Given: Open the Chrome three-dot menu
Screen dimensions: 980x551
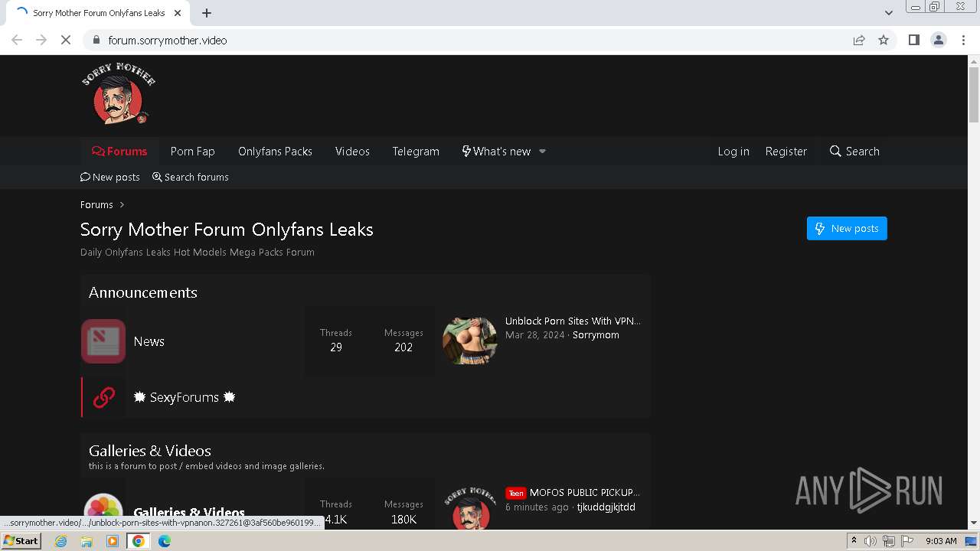Looking at the screenshot, I should tap(963, 40).
